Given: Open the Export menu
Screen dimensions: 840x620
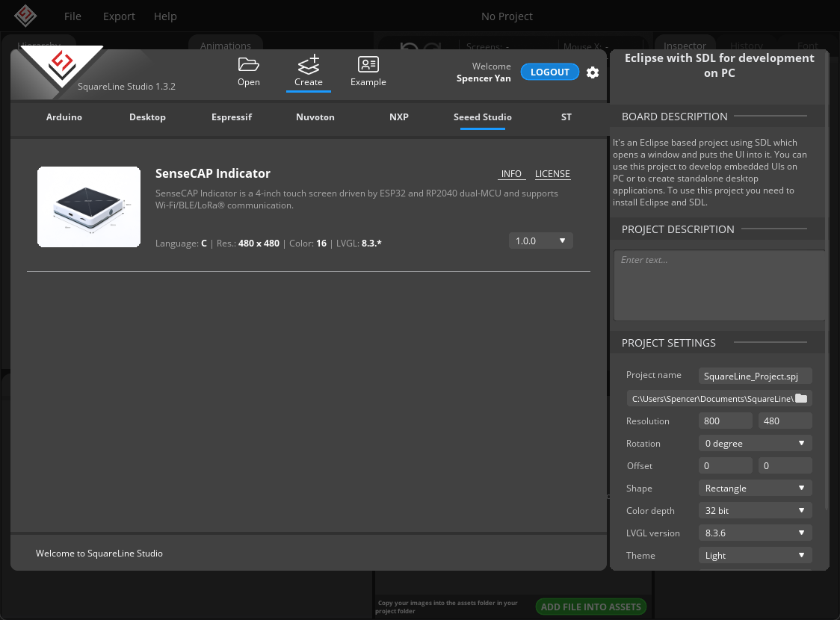Looking at the screenshot, I should 119,16.
